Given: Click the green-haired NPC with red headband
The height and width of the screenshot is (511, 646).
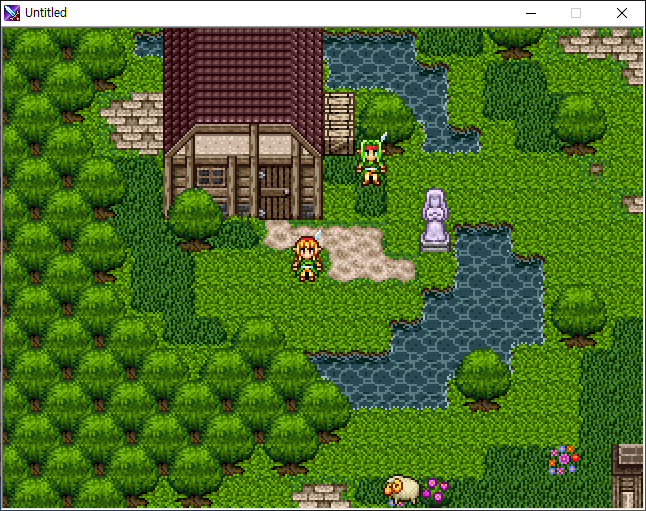Looking at the screenshot, I should pyautogui.click(x=371, y=160).
